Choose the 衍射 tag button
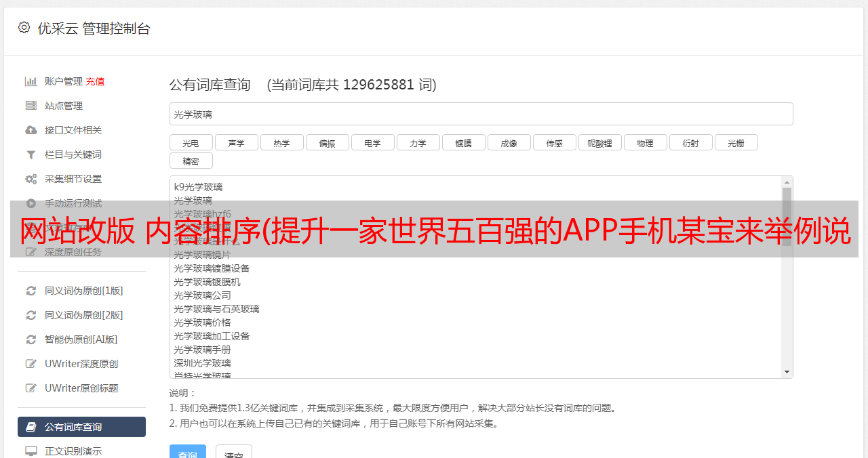Screen dimensions: 868x458 [x=691, y=142]
